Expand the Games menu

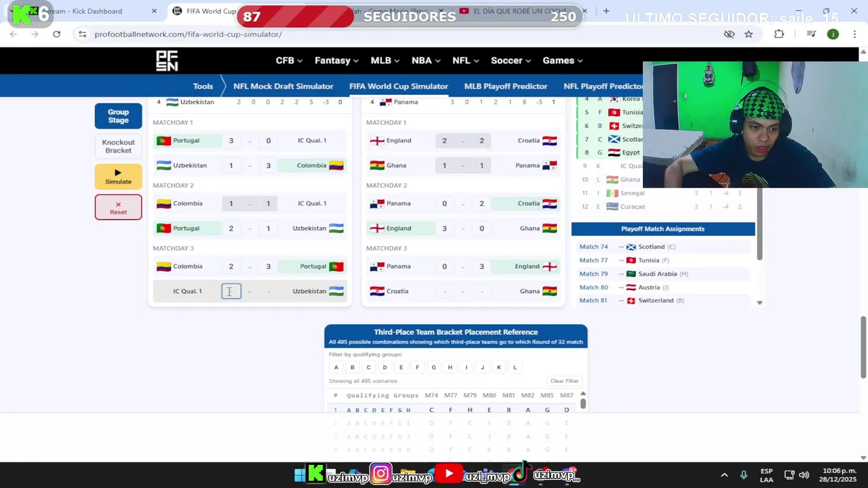coord(563,60)
